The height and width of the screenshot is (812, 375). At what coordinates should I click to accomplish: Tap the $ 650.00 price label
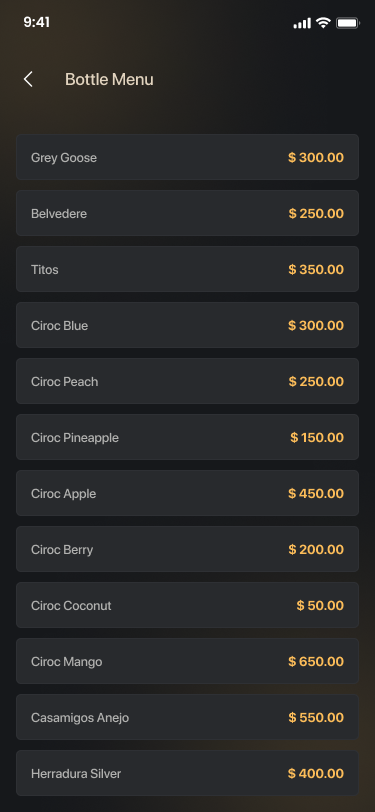pyautogui.click(x=316, y=661)
